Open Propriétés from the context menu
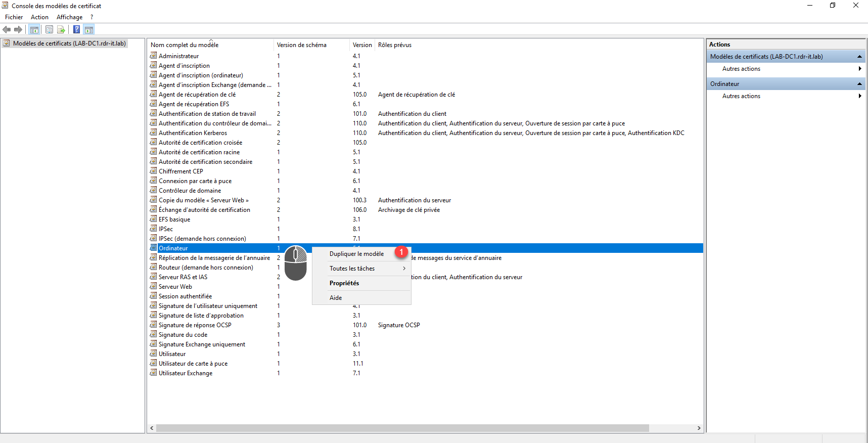The height and width of the screenshot is (443, 868). [344, 283]
